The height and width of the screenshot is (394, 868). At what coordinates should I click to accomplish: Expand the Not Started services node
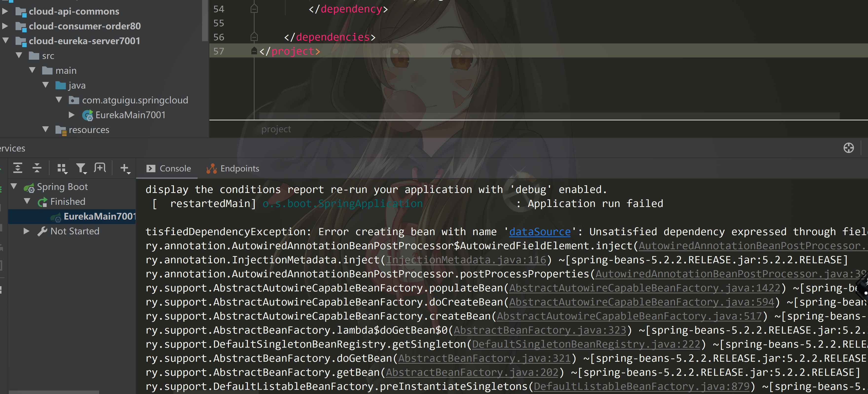tap(26, 231)
